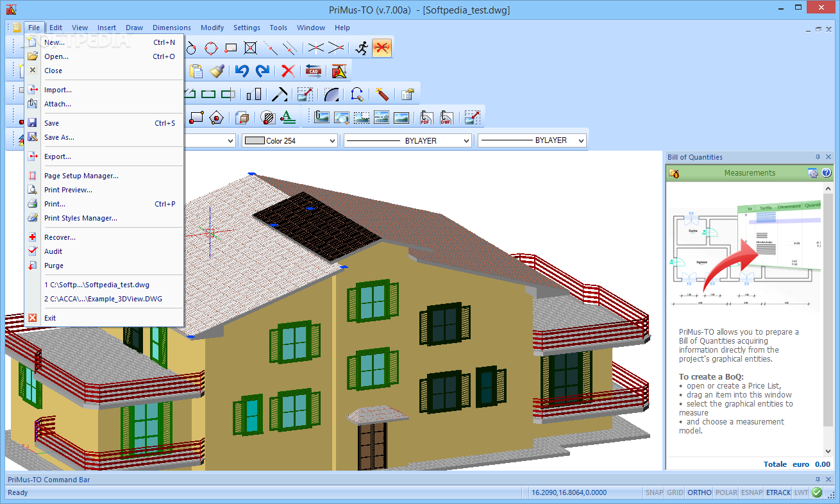This screenshot has height=504, width=840.
Task: Choose Exit from File menu
Action: (x=105, y=318)
